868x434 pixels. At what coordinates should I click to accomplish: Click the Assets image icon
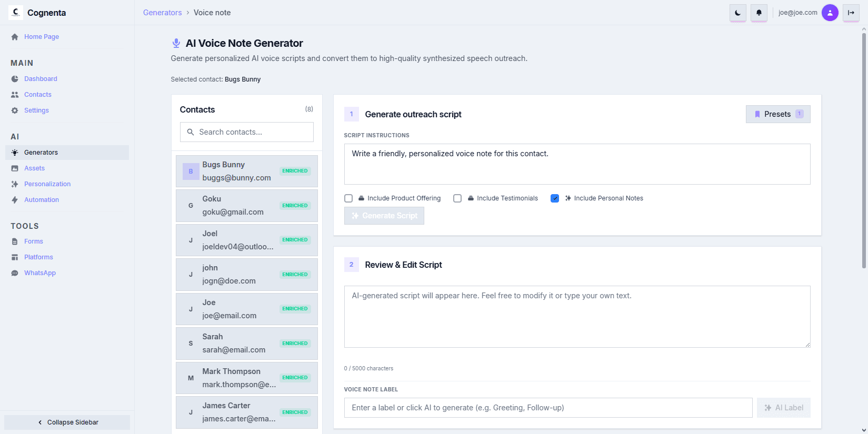point(15,168)
